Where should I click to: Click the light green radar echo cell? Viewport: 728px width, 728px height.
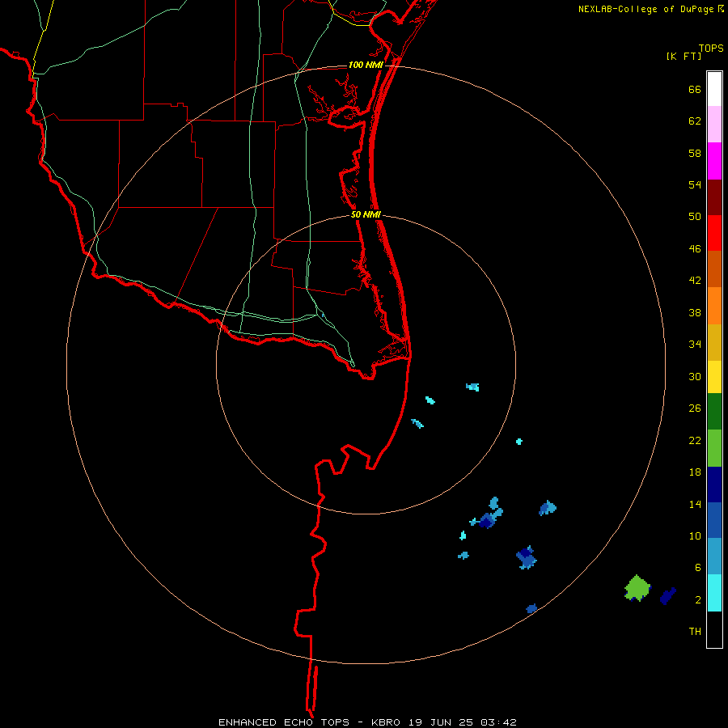click(637, 588)
